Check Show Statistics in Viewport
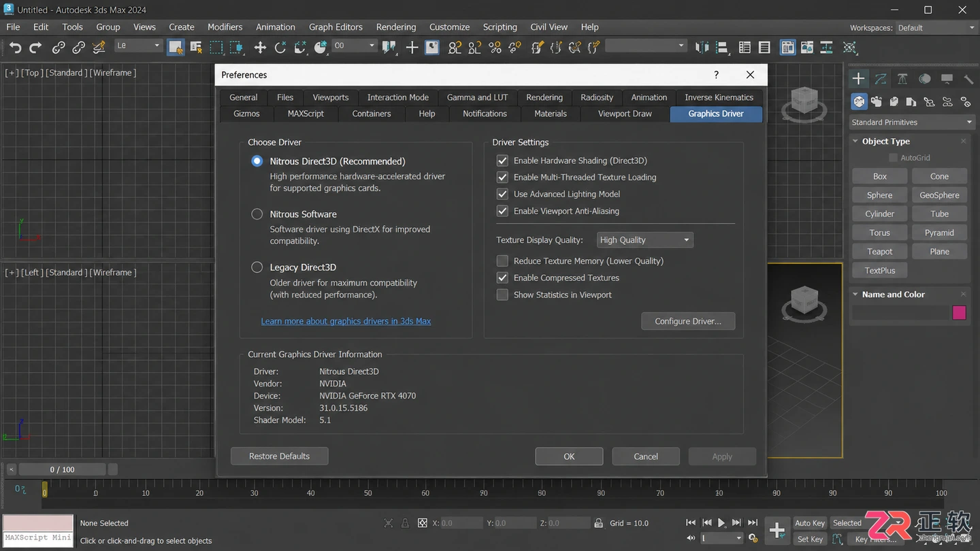 click(502, 295)
